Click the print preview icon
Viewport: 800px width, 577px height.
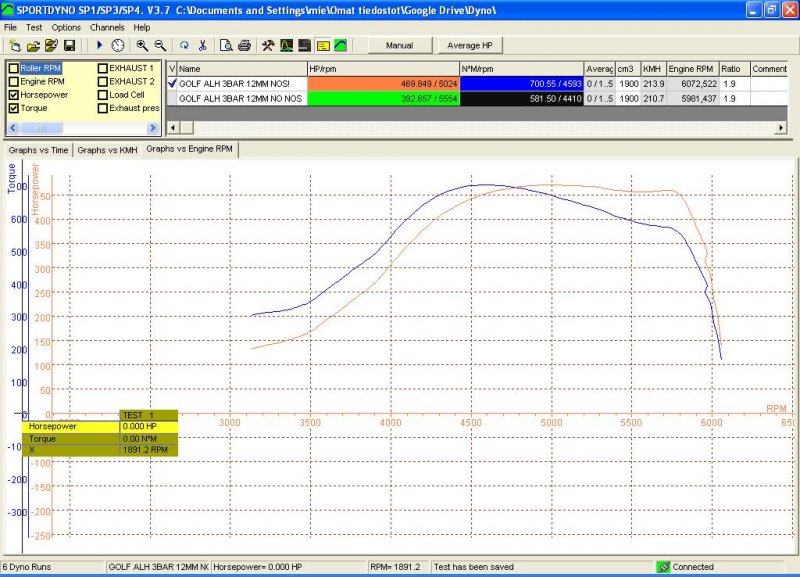pyautogui.click(x=226, y=46)
